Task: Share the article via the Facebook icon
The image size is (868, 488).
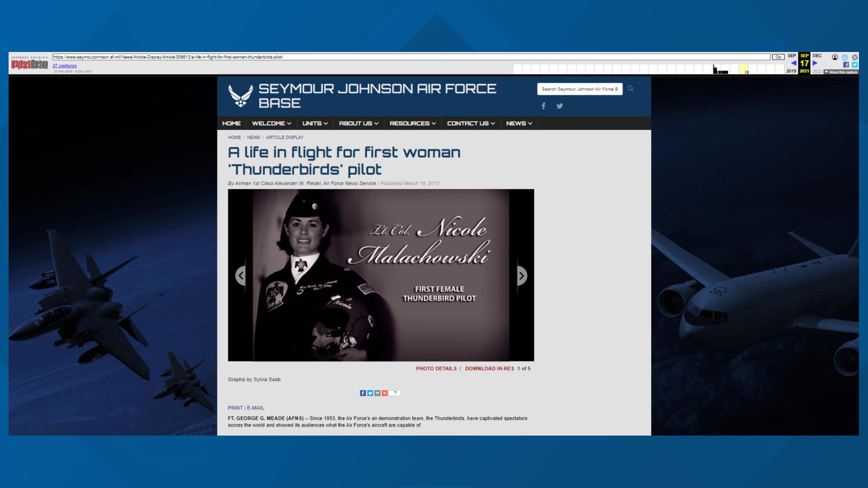Action: pos(363,393)
